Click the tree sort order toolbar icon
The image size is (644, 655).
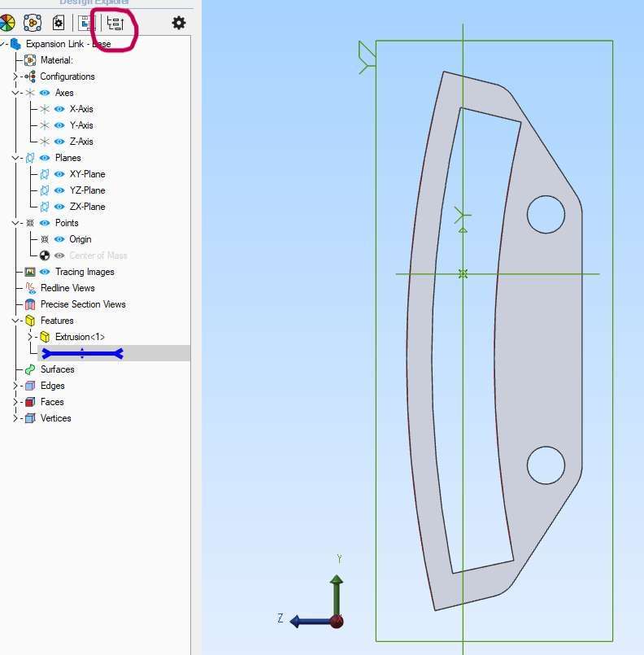[x=115, y=23]
